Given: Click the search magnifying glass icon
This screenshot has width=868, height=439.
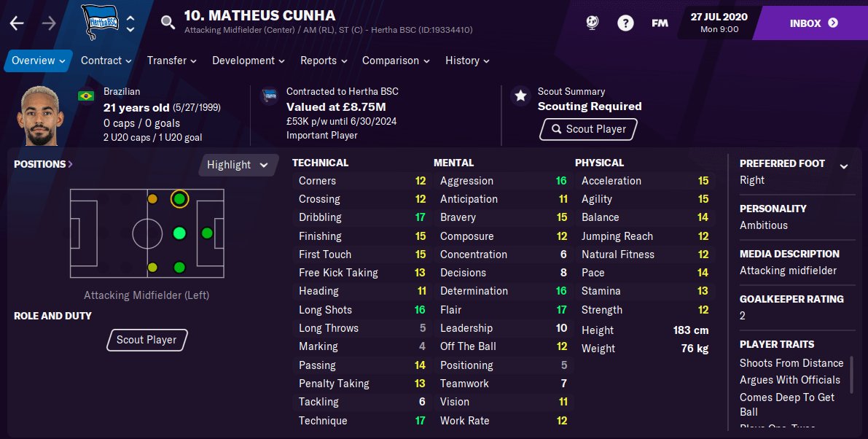Looking at the screenshot, I should point(168,23).
